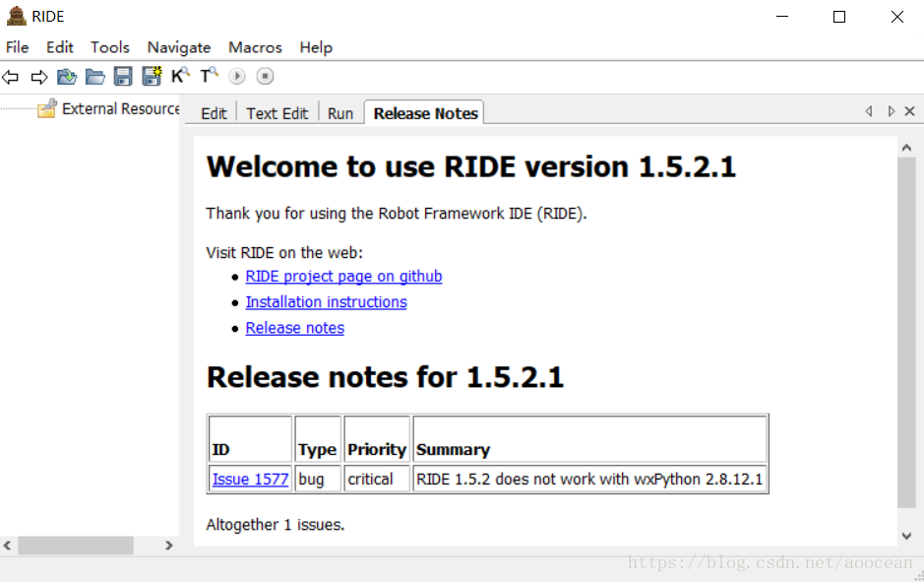924x582 pixels.
Task: Click the ID column header
Action: pyautogui.click(x=251, y=440)
